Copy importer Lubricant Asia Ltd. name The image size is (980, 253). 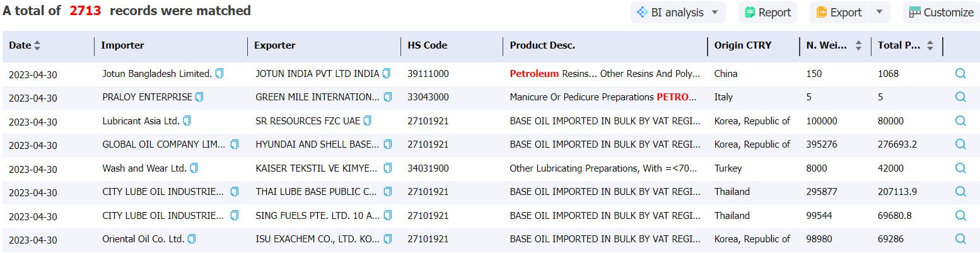pyautogui.click(x=187, y=121)
